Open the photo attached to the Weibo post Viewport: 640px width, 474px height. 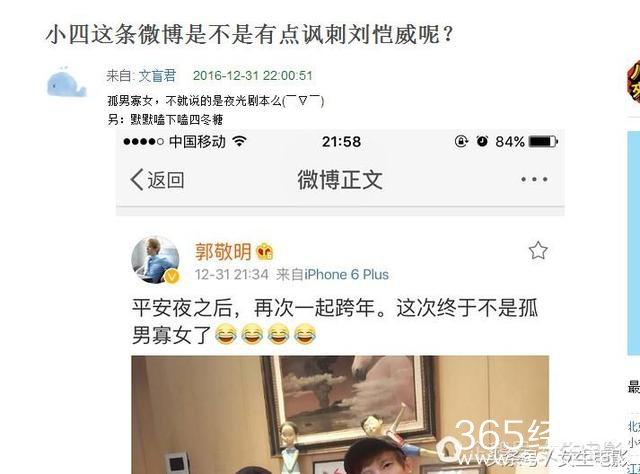click(340, 415)
